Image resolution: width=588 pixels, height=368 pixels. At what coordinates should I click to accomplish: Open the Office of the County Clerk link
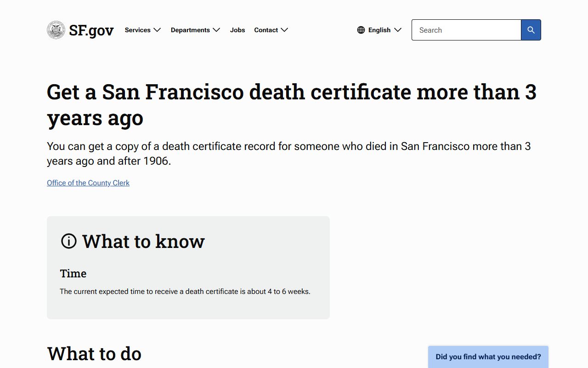88,183
